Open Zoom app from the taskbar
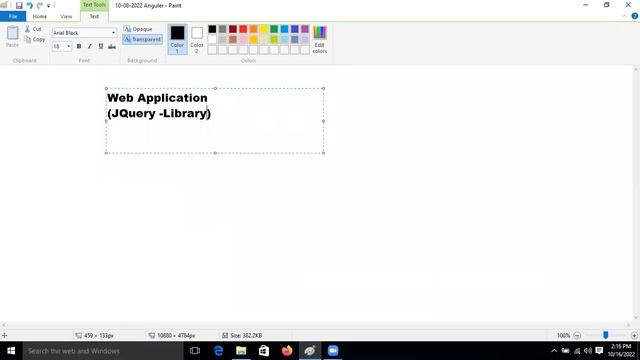 pos(333,351)
